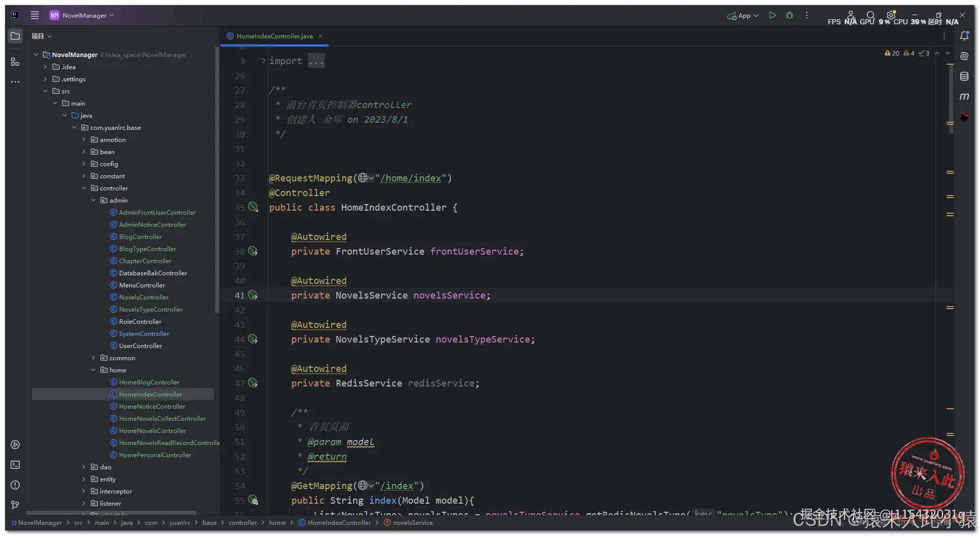Expand the common package
Screen dimensions: 980x536
[x=93, y=358]
